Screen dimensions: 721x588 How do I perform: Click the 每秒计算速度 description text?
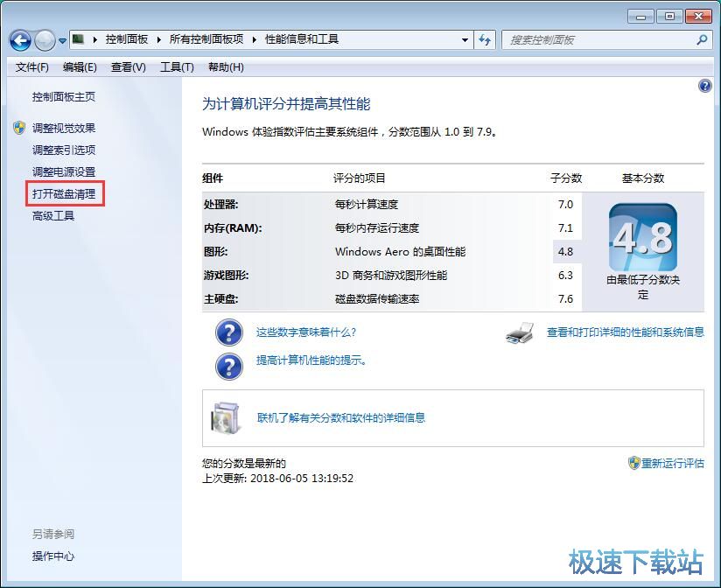pyautogui.click(x=367, y=204)
